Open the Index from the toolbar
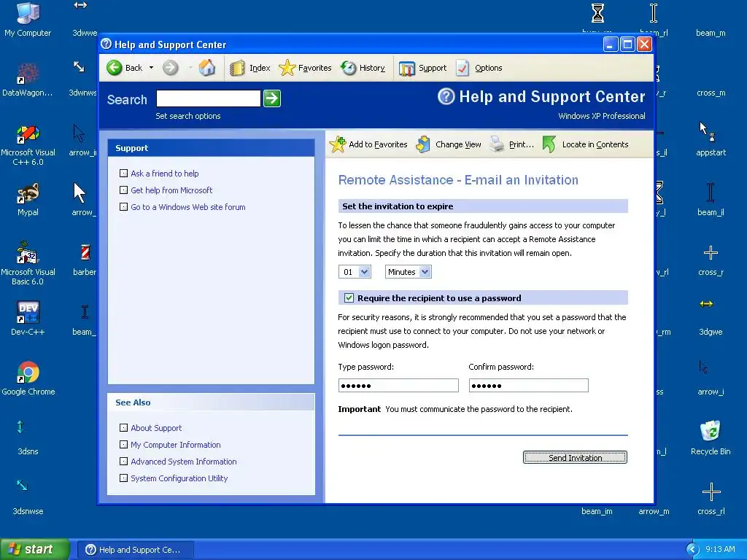 250,68
